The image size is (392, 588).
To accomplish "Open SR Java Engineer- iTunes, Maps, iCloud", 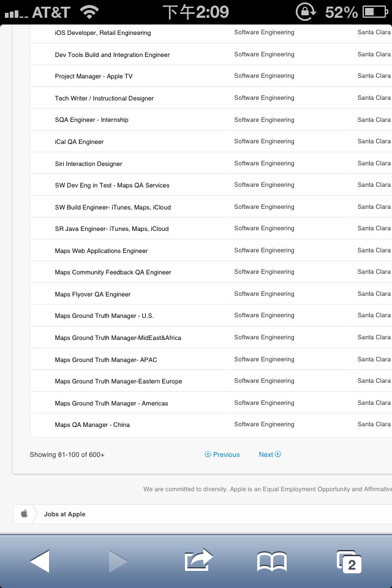I will tap(111, 228).
